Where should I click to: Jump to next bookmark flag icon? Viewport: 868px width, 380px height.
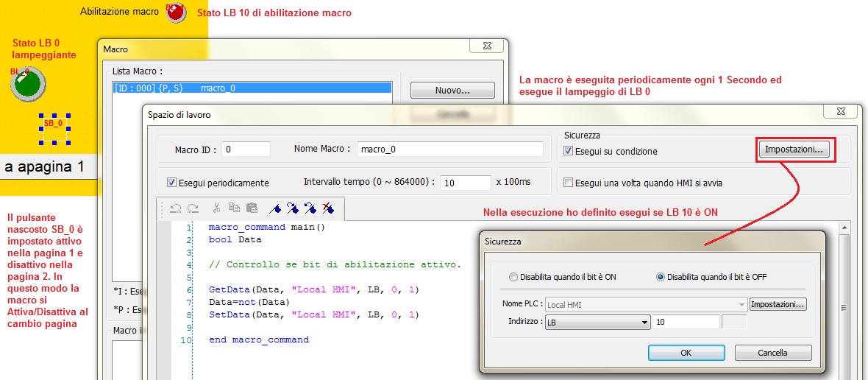click(293, 208)
